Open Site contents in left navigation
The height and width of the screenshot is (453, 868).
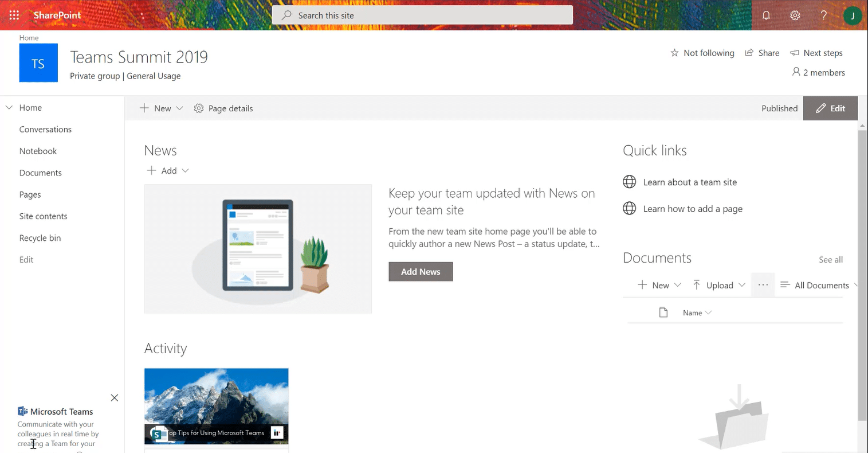[x=43, y=216]
